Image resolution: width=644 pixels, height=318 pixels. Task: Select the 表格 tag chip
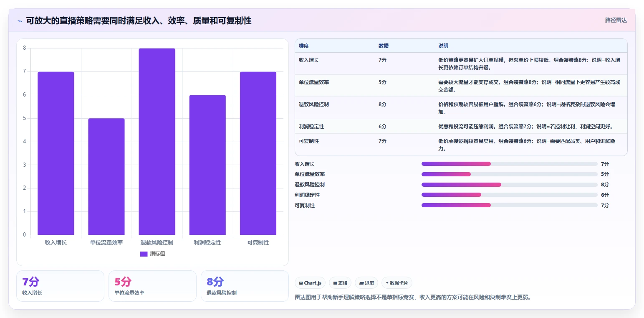340,283
